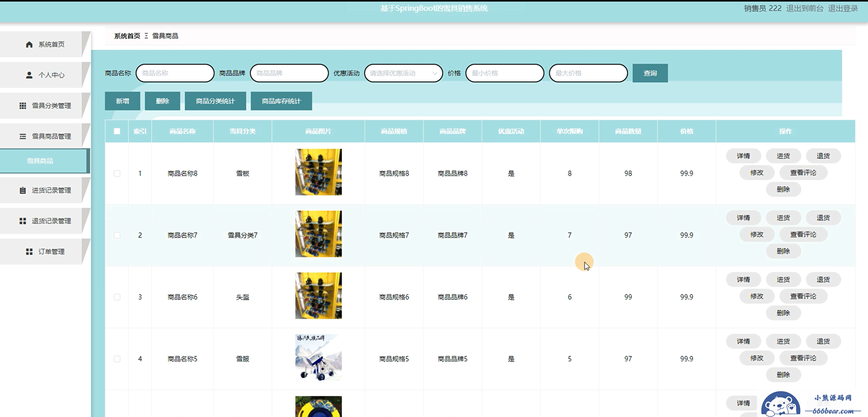868x417 pixels.
Task: Open product image of 商品名称6
Action: click(318, 296)
